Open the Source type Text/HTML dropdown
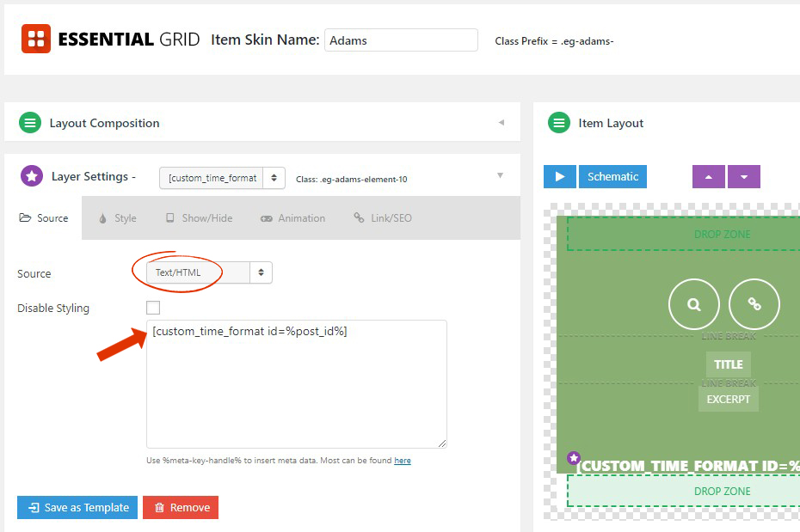800x532 pixels. pos(209,272)
